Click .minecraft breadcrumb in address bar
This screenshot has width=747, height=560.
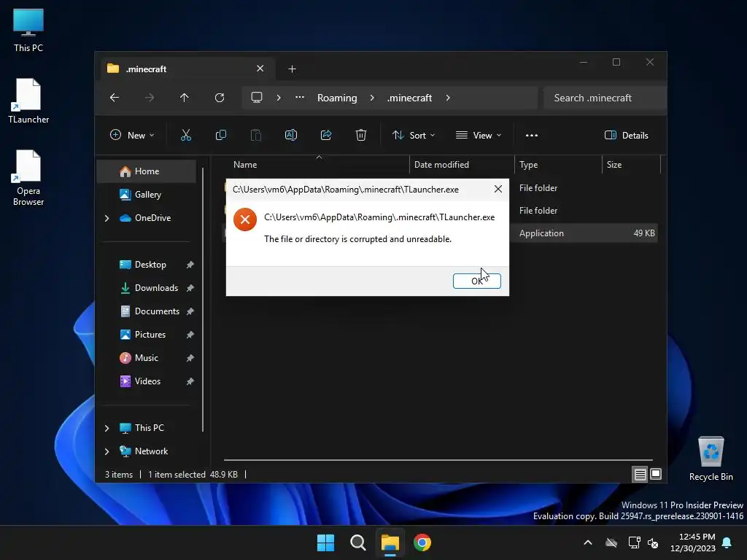coord(409,98)
